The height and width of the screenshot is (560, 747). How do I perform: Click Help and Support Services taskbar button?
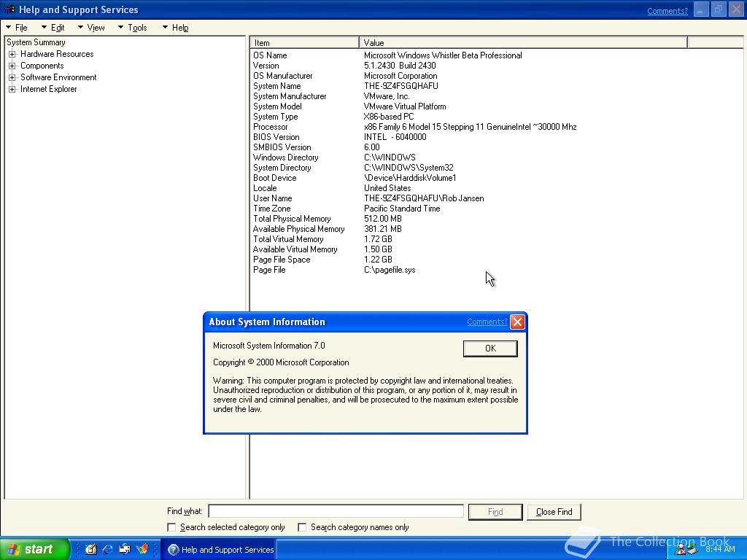coord(219,550)
